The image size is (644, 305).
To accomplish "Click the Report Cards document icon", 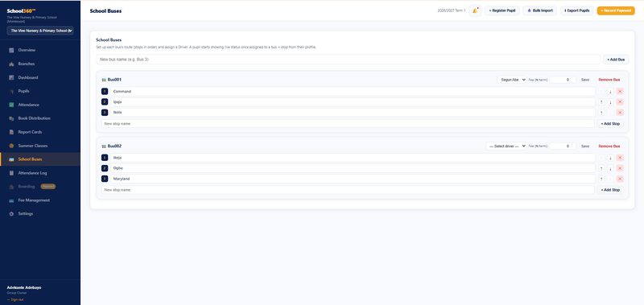I will tap(11, 132).
